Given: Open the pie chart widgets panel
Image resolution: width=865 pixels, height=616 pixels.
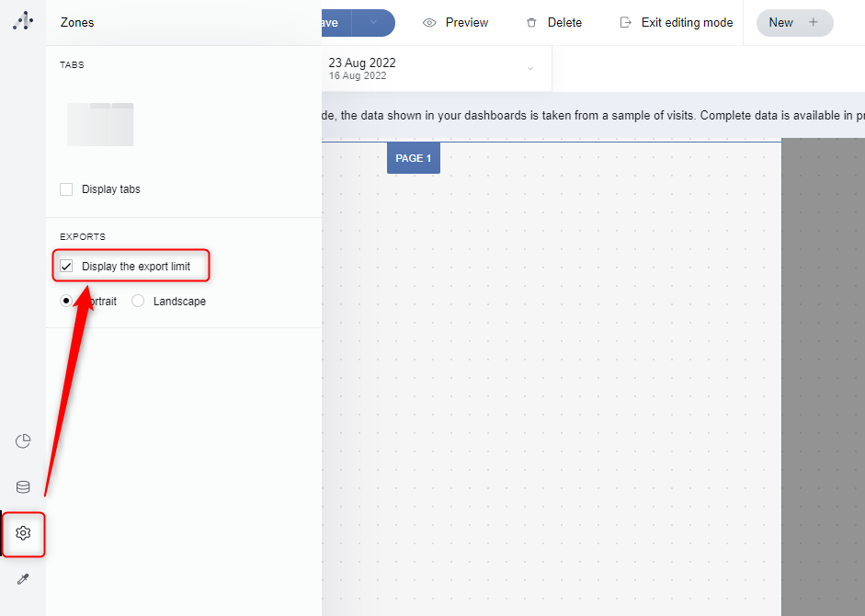Looking at the screenshot, I should [x=23, y=441].
